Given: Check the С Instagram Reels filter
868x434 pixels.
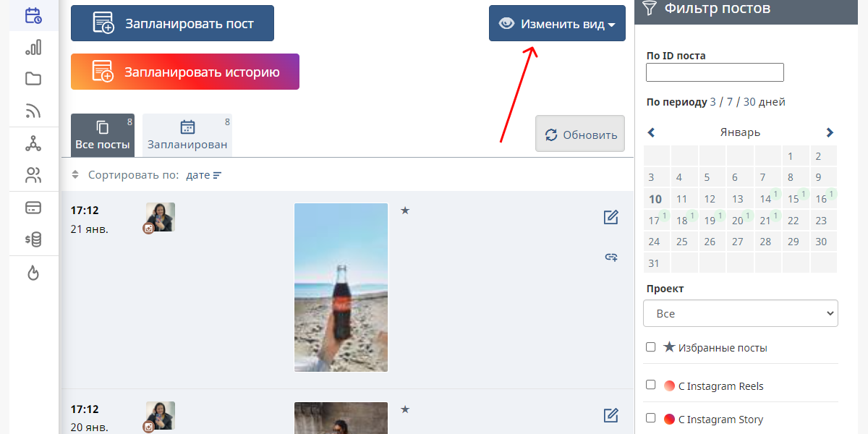Looking at the screenshot, I should point(651,386).
